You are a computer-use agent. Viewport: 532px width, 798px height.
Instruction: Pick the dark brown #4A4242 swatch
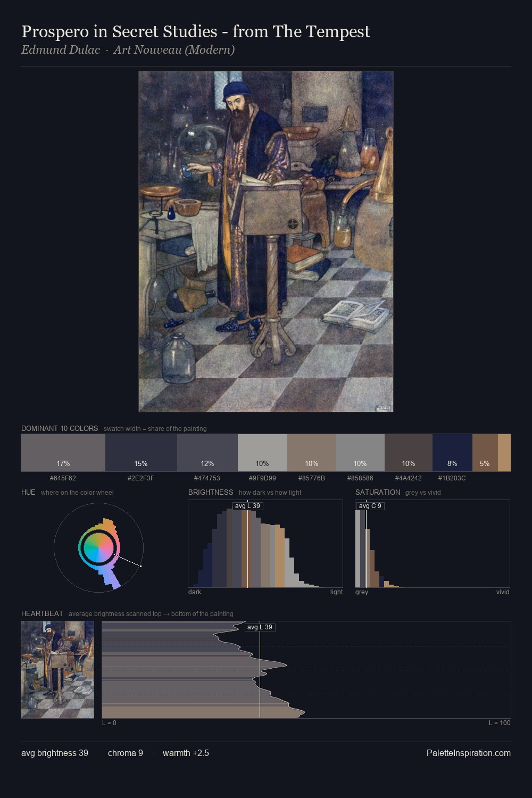(409, 453)
